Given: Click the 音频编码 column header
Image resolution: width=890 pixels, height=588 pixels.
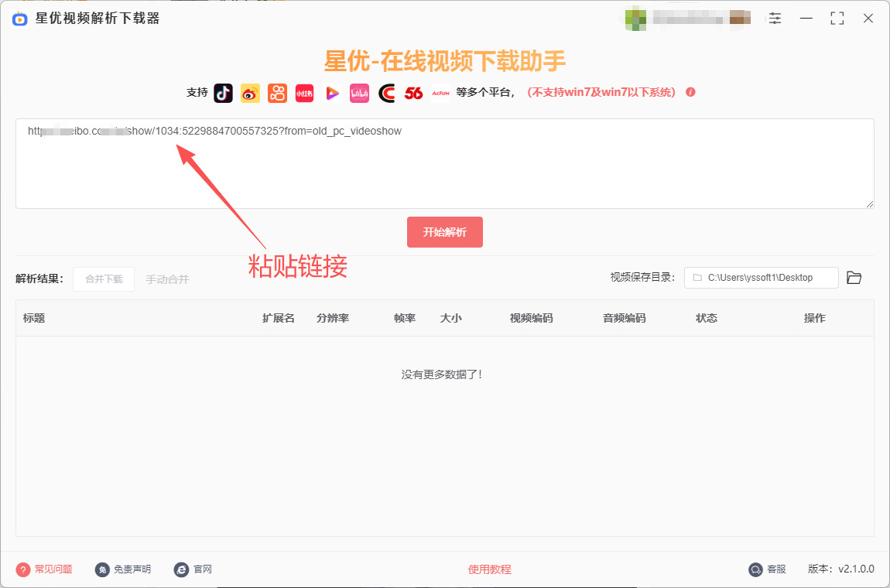Looking at the screenshot, I should pyautogui.click(x=625, y=319).
